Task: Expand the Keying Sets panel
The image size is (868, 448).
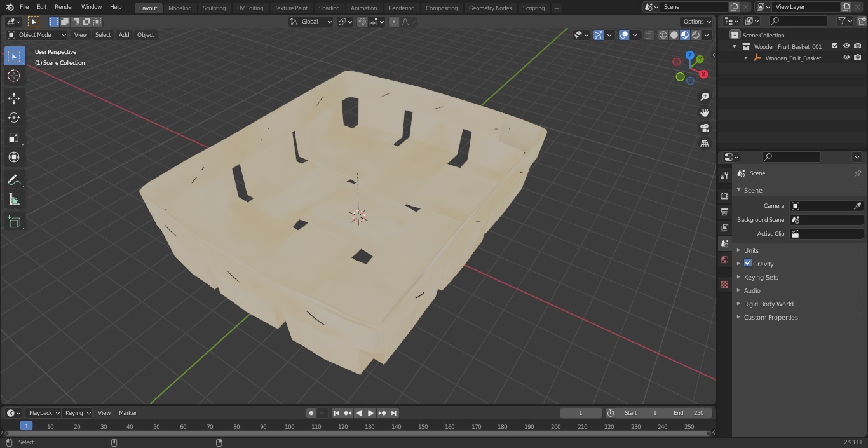Action: click(x=761, y=277)
